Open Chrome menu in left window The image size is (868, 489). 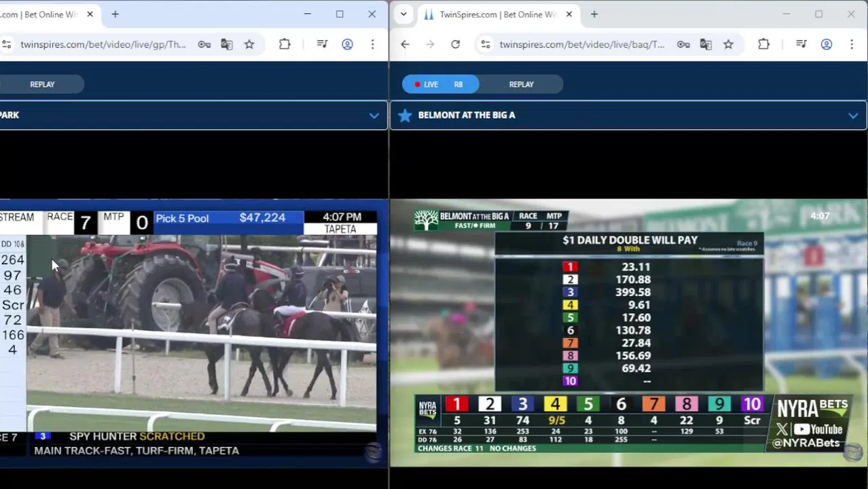372,44
